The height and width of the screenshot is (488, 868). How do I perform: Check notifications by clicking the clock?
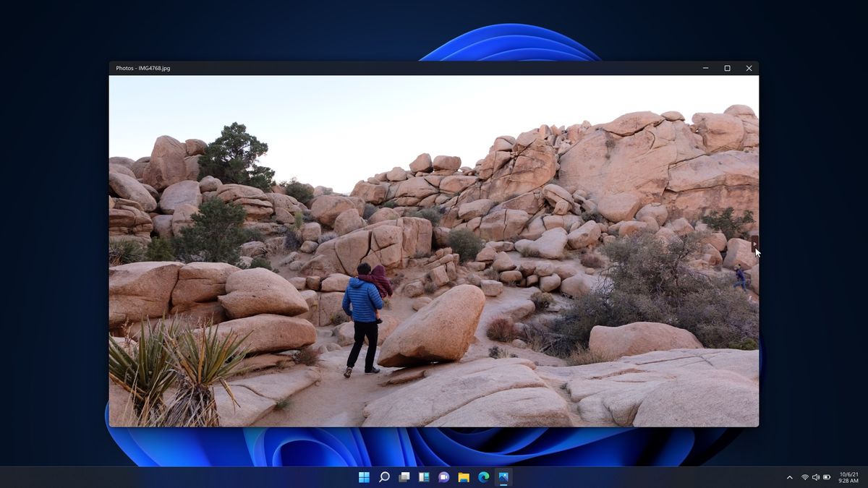coord(848,480)
